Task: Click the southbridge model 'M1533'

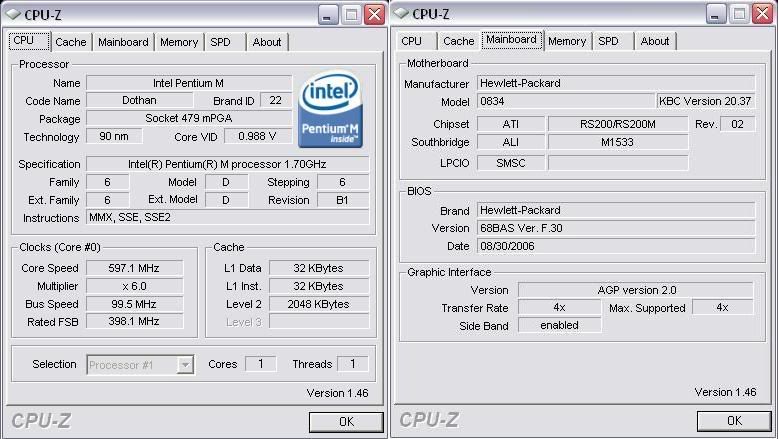Action: [x=618, y=142]
